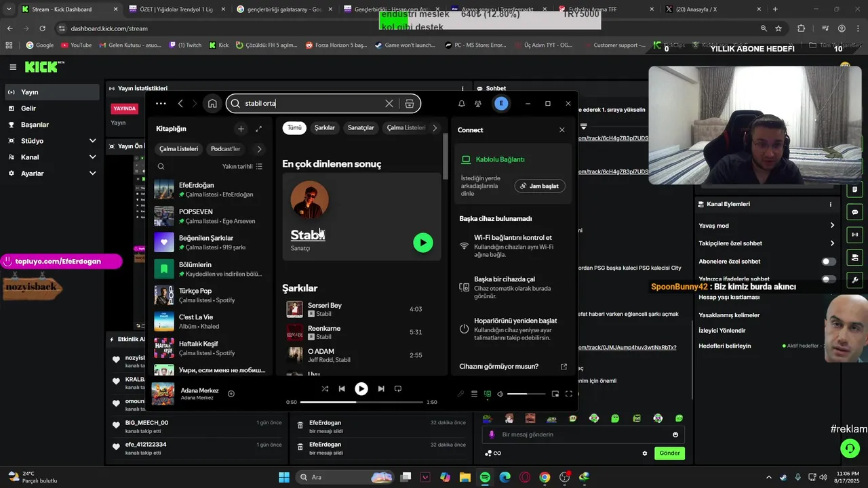The image size is (868, 488).
Task: Toggle Yalnızca ifadelerle sohbet switch
Action: pos(829,279)
